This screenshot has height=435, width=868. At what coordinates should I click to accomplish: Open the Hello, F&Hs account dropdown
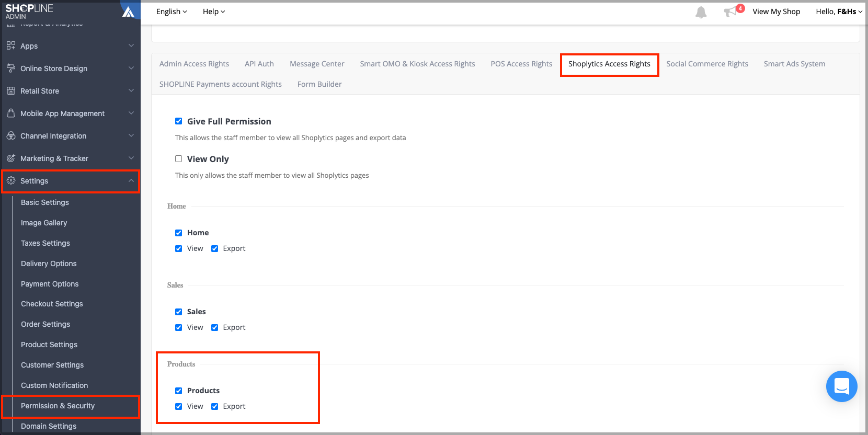click(x=839, y=12)
